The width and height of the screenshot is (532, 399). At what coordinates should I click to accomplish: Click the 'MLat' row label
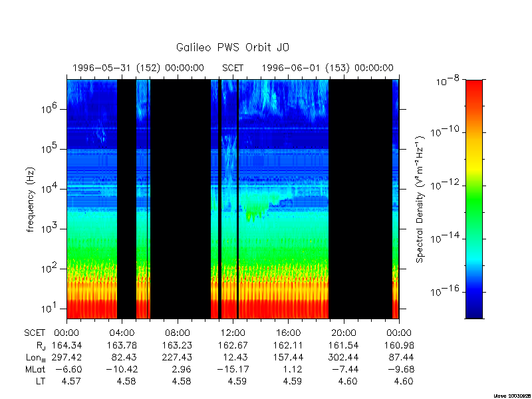tap(35, 369)
